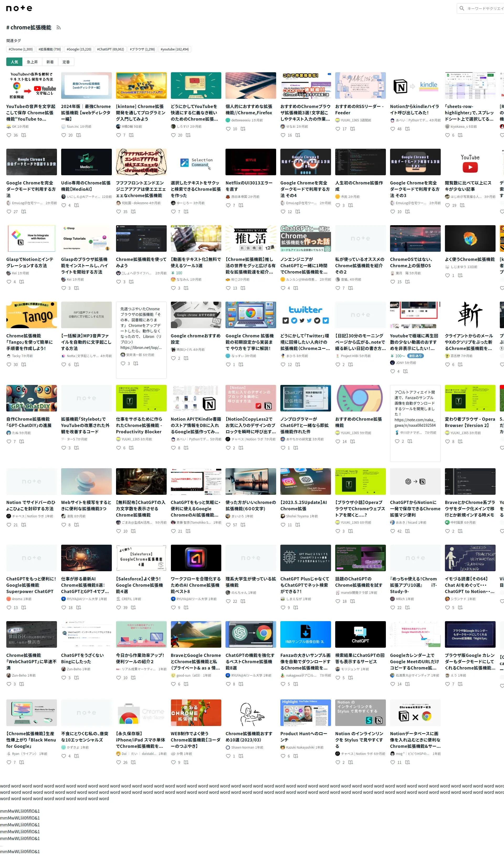Click the 割引あり badge

click(415, 356)
